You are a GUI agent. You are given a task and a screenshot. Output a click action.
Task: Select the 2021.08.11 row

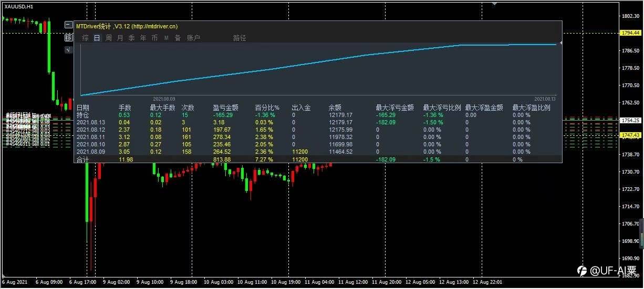(x=318, y=137)
